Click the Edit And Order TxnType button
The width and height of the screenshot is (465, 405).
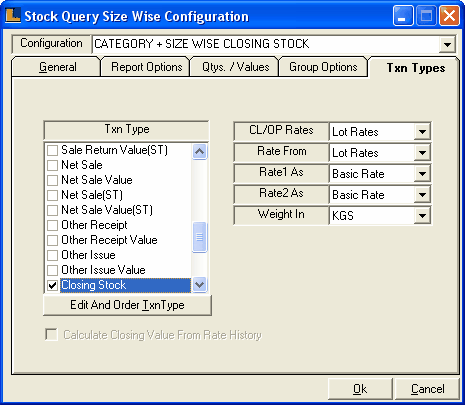[127, 305]
